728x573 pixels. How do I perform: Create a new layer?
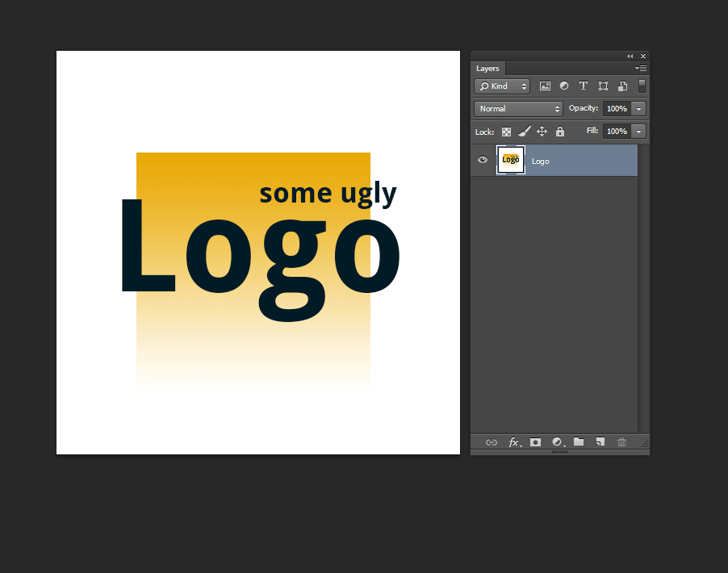tap(600, 442)
